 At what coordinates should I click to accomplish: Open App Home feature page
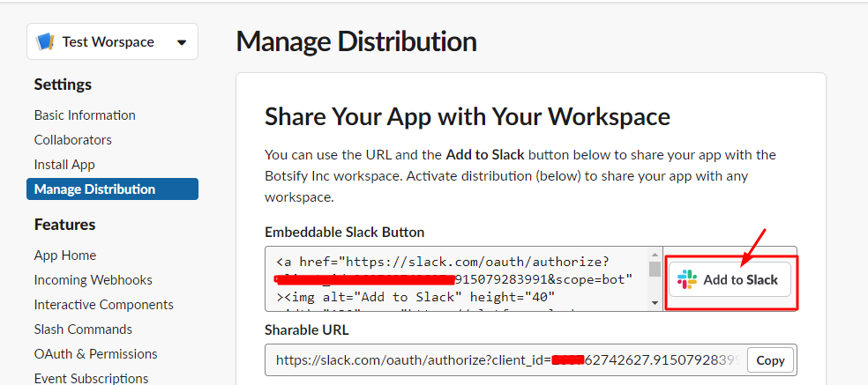pos(65,255)
